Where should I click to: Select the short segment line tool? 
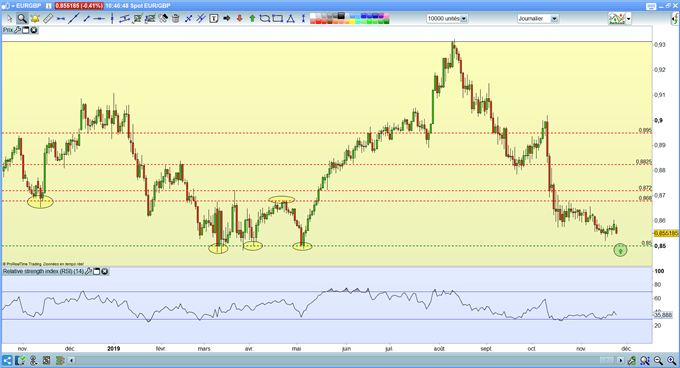coord(87,19)
